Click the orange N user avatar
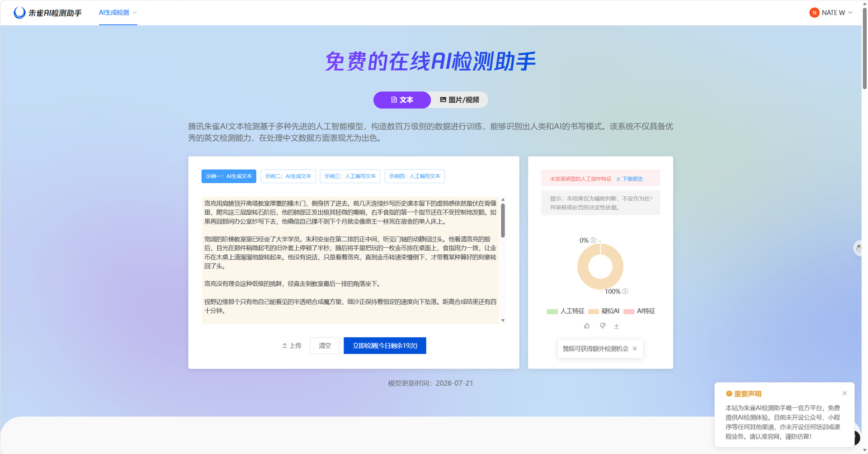The height and width of the screenshot is (454, 868). coord(814,13)
